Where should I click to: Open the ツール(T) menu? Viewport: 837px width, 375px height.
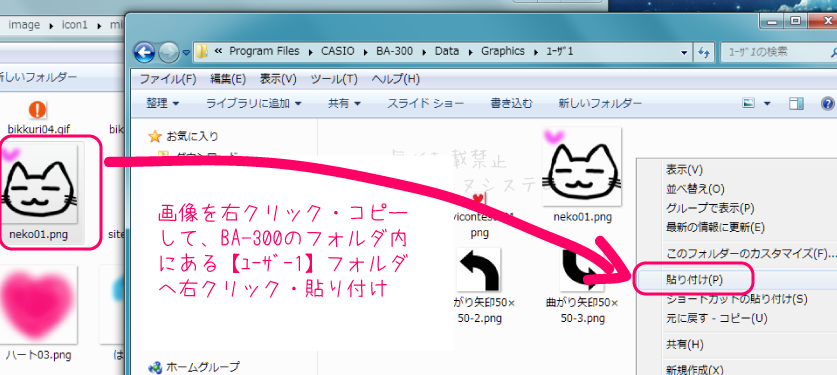(334, 79)
